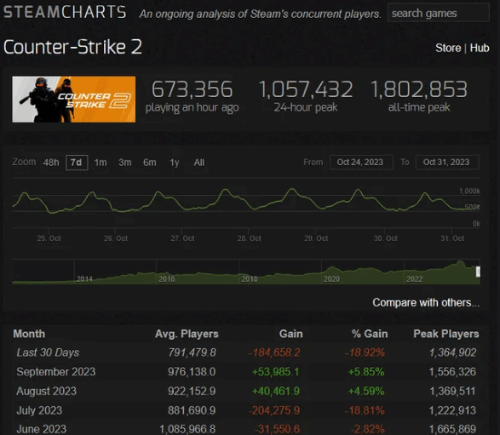The width and height of the screenshot is (500, 435).
Task: Focus the search games field
Action: tap(438, 13)
